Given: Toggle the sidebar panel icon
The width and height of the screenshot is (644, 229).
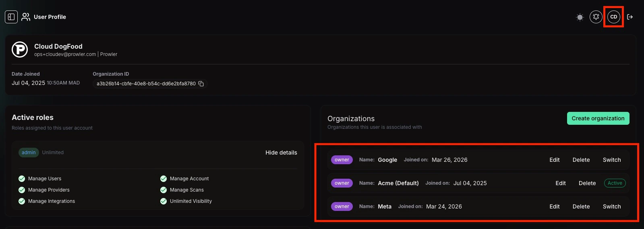Looking at the screenshot, I should click(x=11, y=17).
